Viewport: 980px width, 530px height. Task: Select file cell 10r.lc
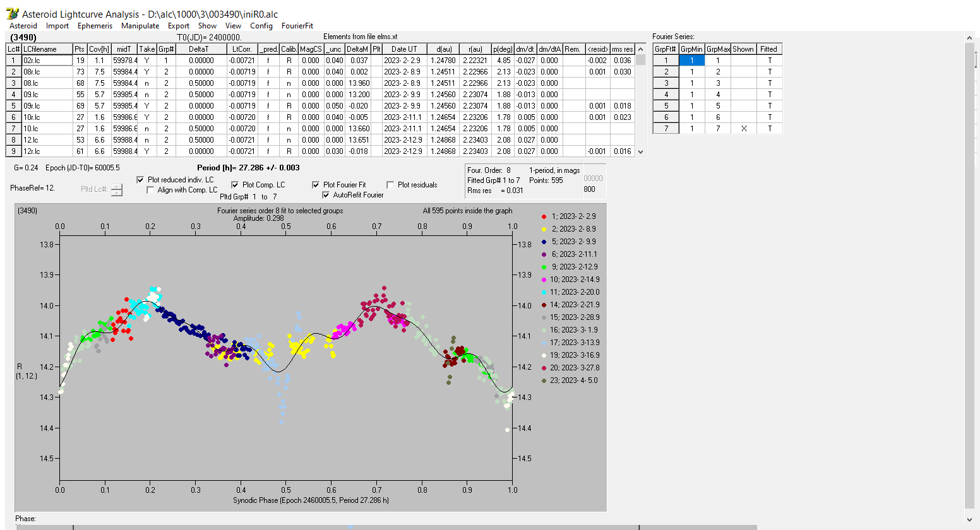click(x=47, y=117)
